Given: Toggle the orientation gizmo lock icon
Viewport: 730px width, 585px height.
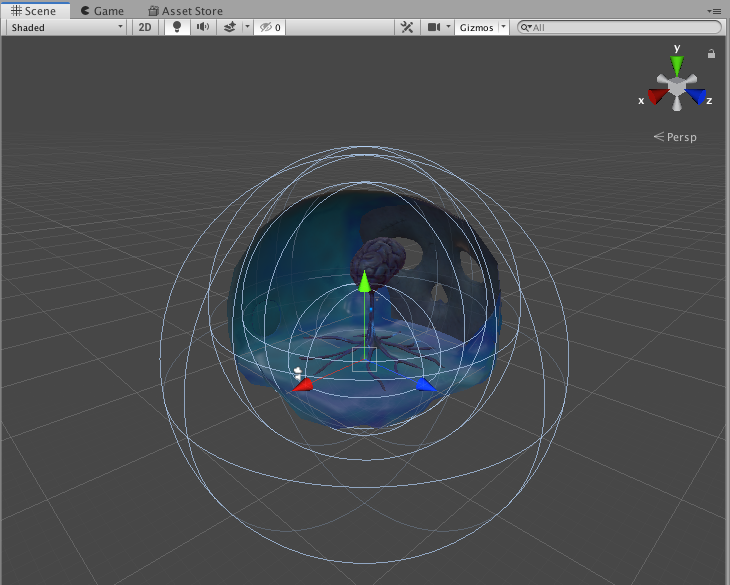Looking at the screenshot, I should point(711,54).
